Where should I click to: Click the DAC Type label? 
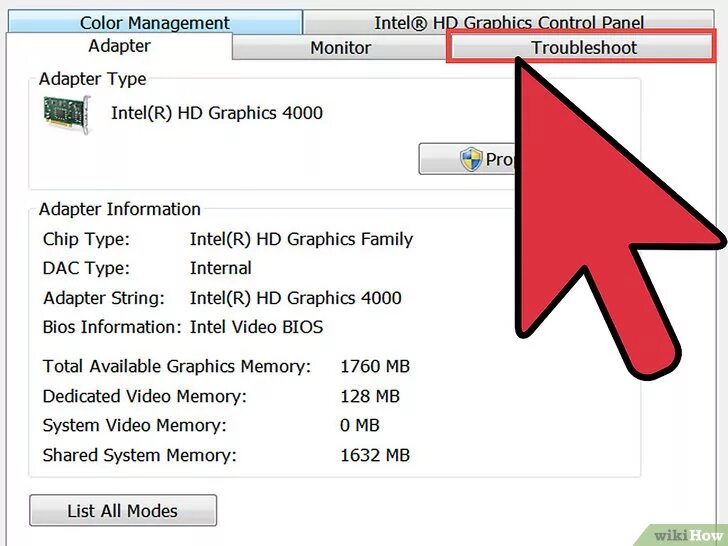(x=86, y=268)
